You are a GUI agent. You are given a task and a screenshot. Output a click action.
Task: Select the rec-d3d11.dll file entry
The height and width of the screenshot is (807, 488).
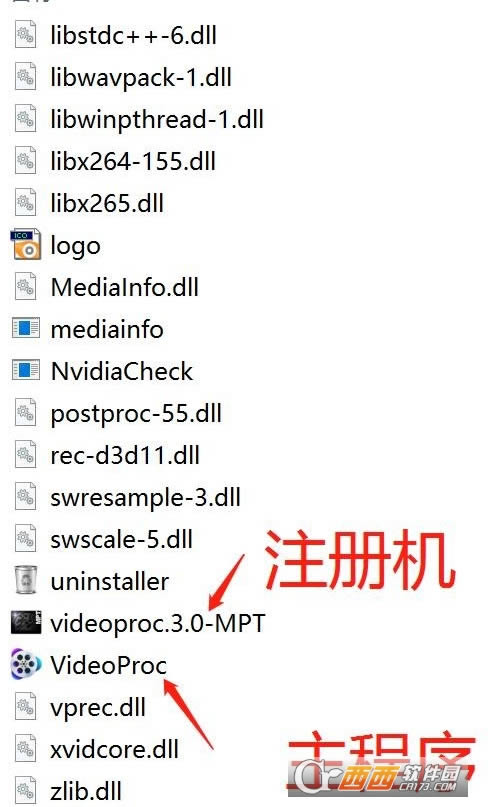coord(125,455)
